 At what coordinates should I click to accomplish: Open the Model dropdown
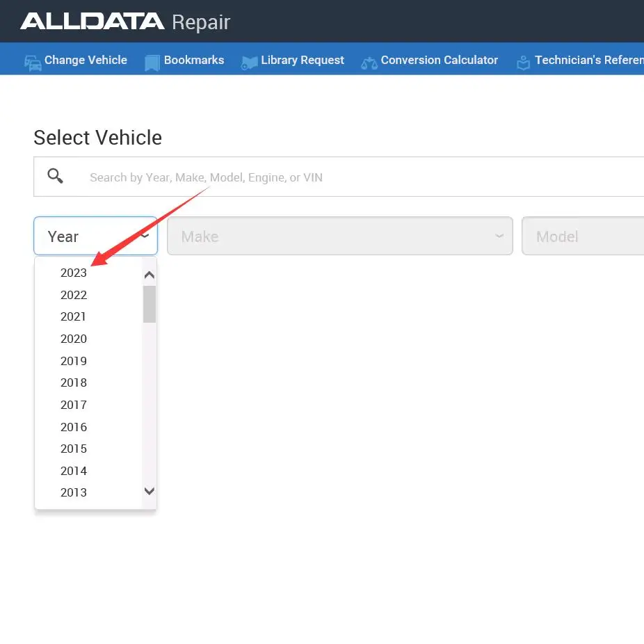(x=583, y=236)
